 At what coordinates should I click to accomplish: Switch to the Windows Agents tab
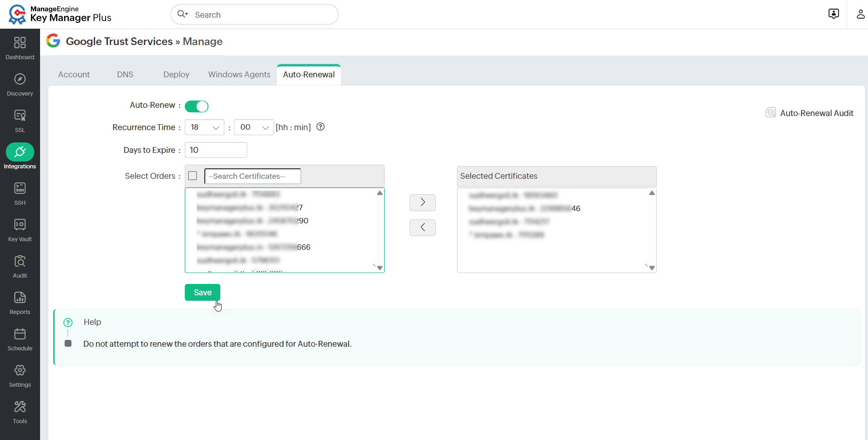[239, 75]
